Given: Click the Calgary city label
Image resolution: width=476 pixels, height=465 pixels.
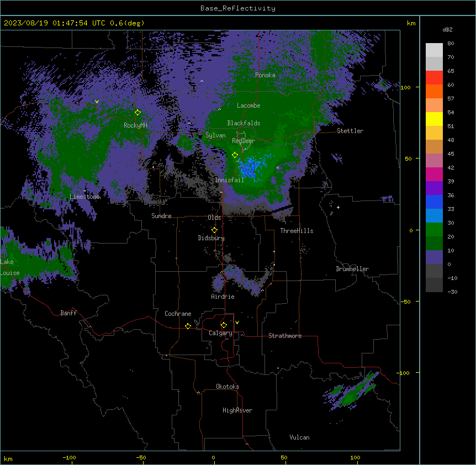Looking at the screenshot, I should (x=221, y=333).
